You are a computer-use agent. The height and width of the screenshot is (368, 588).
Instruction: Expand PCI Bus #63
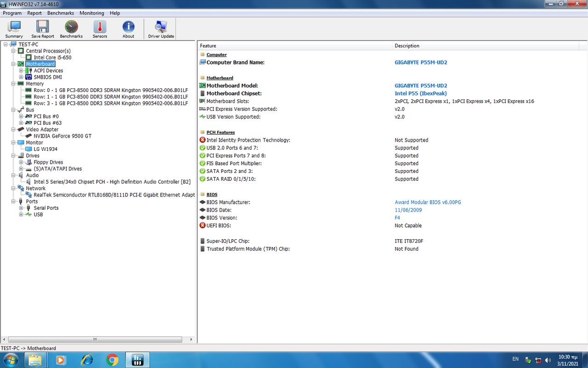click(x=21, y=123)
